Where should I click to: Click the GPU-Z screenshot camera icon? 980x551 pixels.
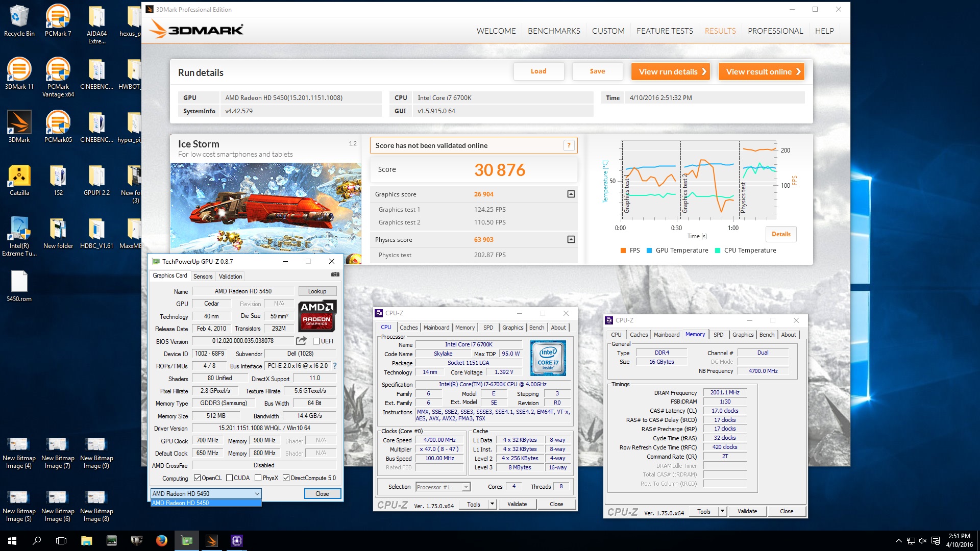335,274
